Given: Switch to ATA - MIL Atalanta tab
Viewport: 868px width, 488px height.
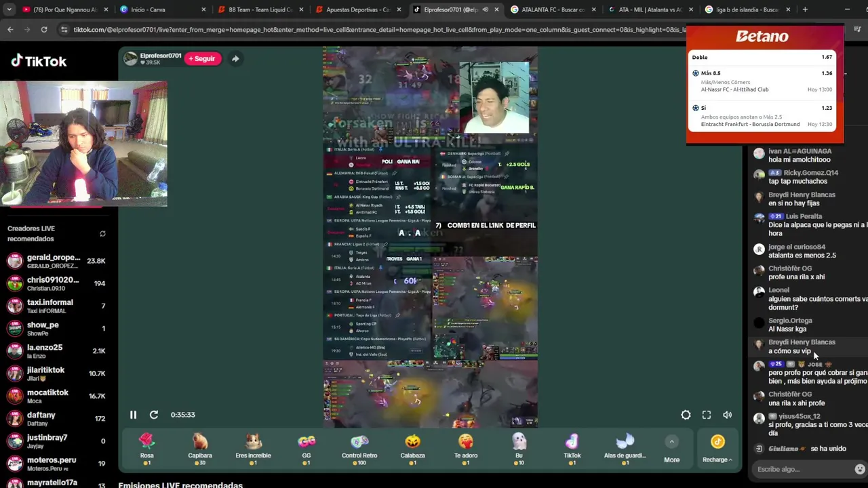Looking at the screenshot, I should coord(650,9).
